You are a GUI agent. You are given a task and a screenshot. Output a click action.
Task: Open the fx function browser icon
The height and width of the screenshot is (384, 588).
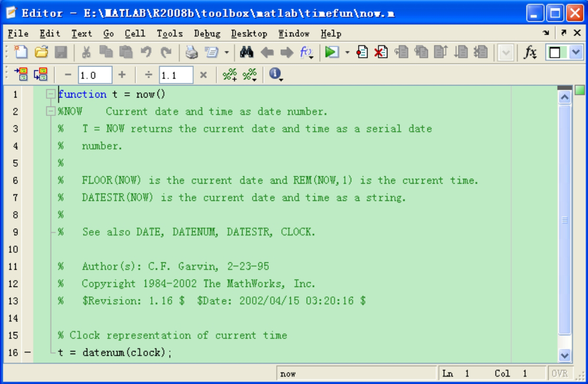point(530,52)
